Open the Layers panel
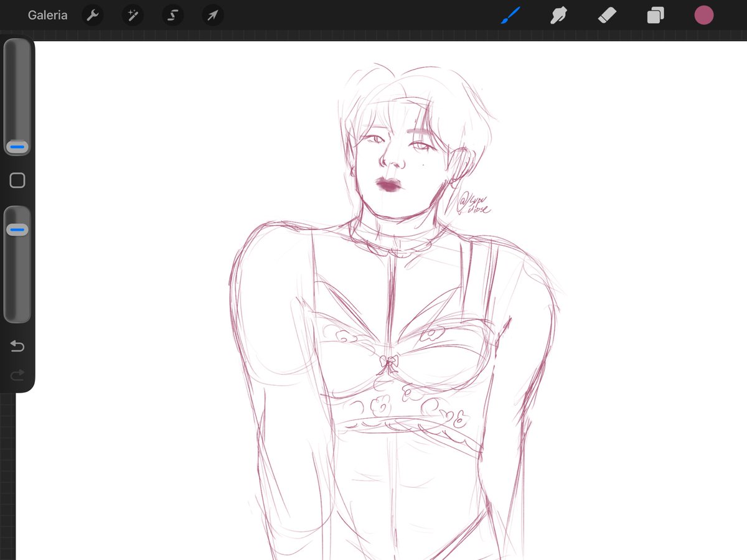Image resolution: width=747 pixels, height=560 pixels. [655, 16]
